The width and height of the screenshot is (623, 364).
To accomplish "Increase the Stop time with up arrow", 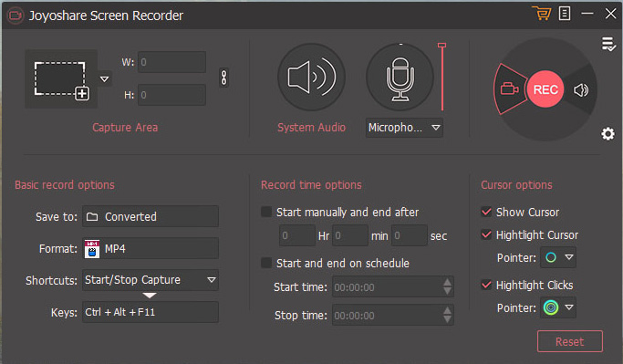I will 447,310.
